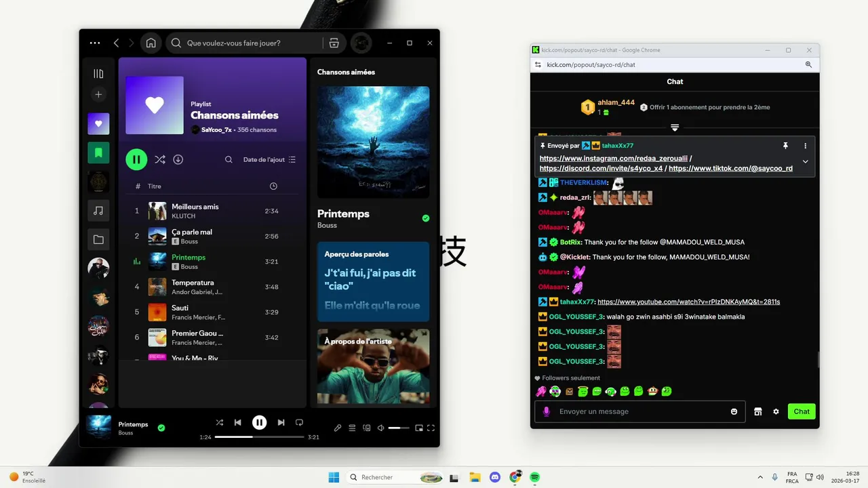Open File Explorer from taskbar

tap(475, 477)
